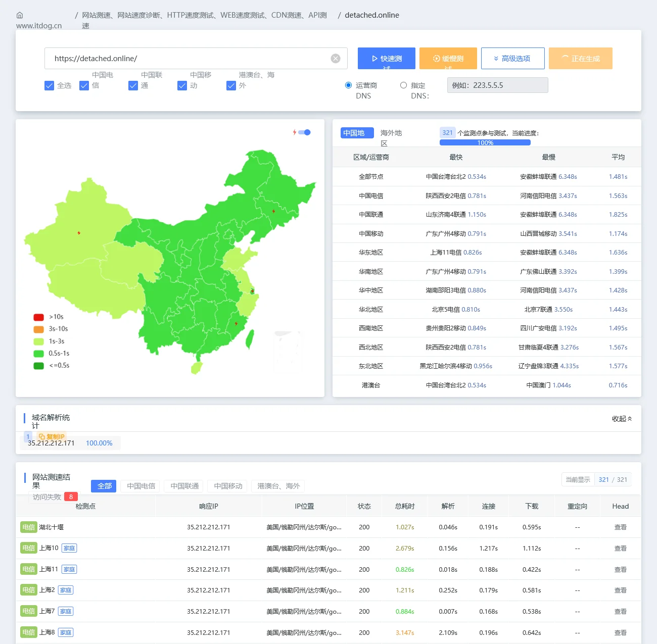Filter results by 中国移动 tab
This screenshot has width=657, height=644.
(x=228, y=486)
